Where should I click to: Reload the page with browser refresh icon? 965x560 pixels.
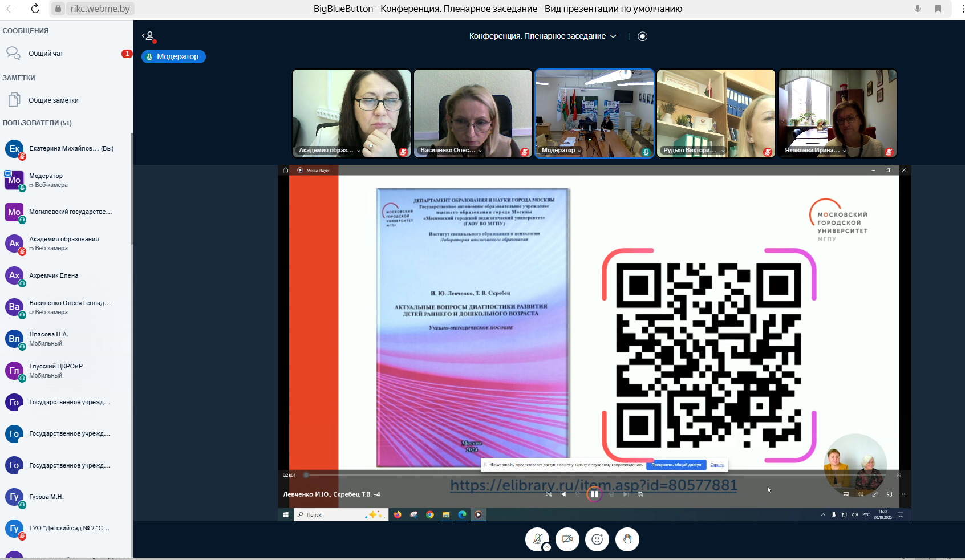[35, 9]
